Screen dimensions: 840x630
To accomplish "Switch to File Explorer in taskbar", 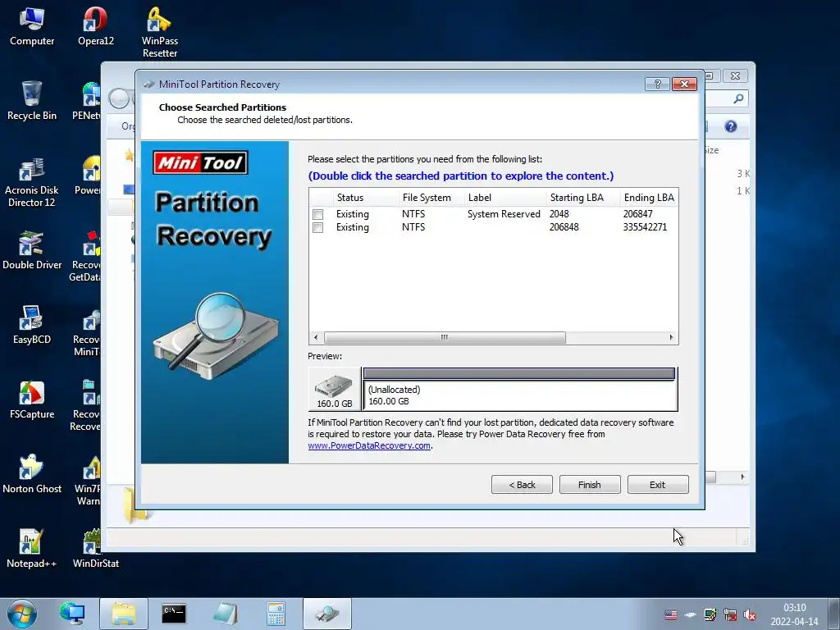I will [x=124, y=614].
